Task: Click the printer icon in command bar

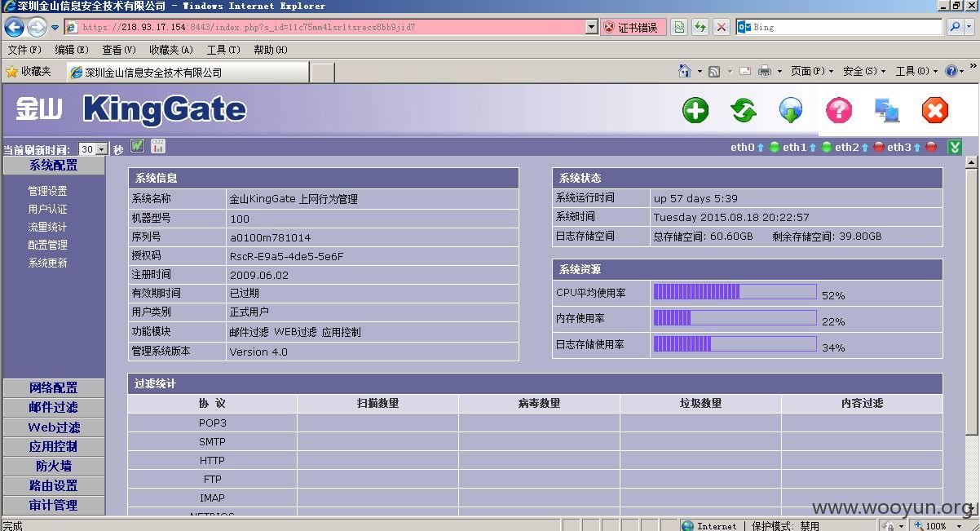Action: click(765, 72)
